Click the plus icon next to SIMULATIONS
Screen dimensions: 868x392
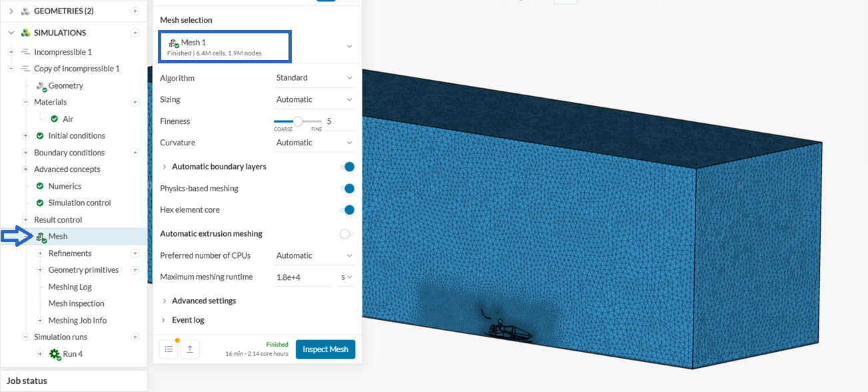(x=135, y=33)
